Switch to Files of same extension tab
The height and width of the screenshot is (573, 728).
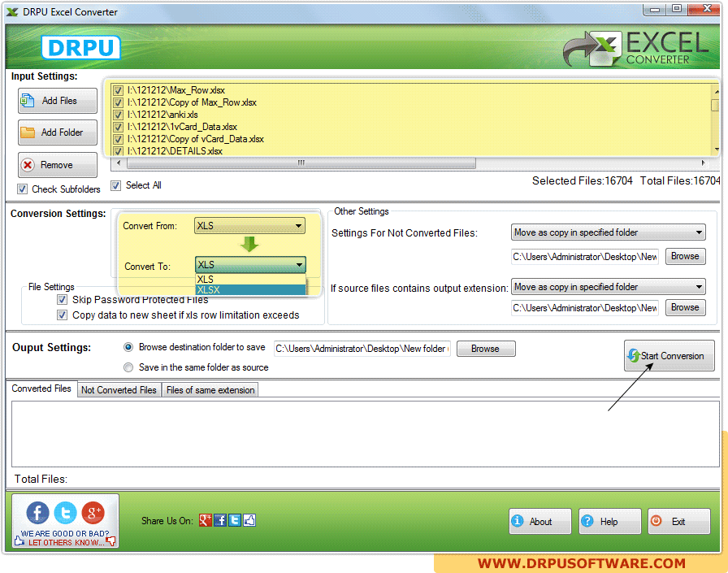pos(210,390)
